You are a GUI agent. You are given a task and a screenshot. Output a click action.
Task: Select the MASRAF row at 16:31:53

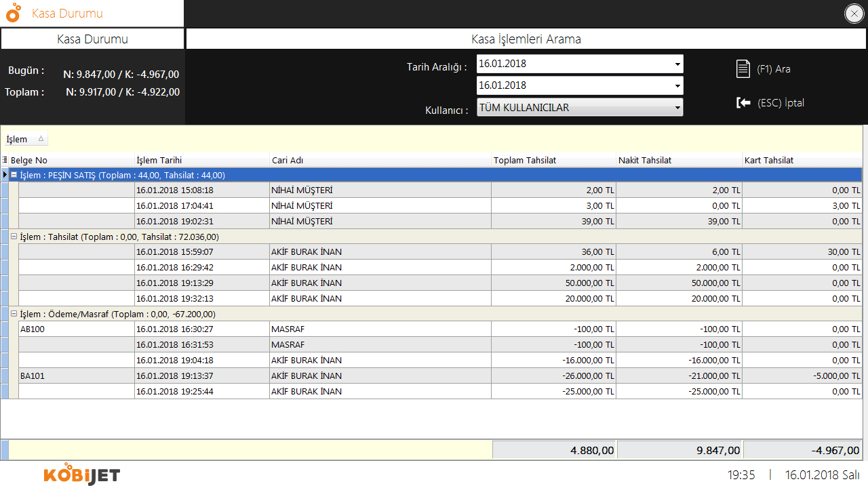(441, 344)
